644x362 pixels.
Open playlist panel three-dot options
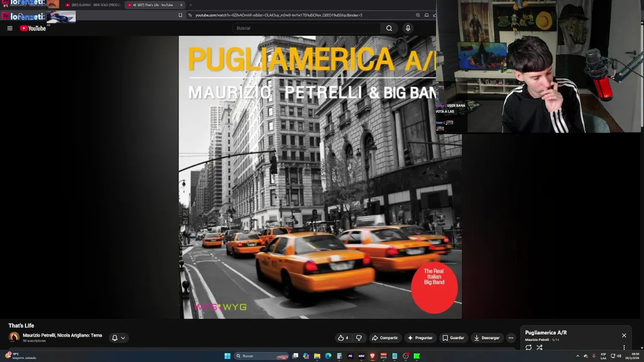[624, 347]
